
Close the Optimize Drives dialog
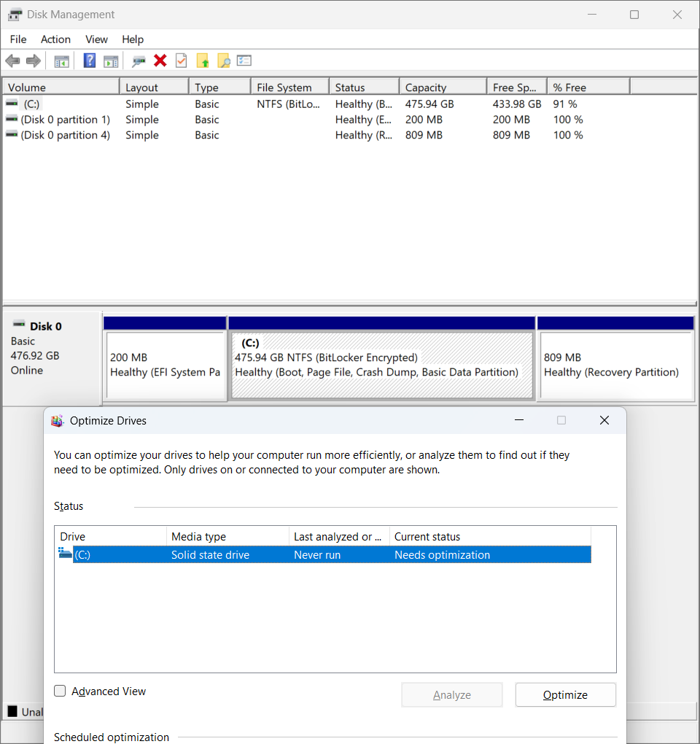coord(604,420)
